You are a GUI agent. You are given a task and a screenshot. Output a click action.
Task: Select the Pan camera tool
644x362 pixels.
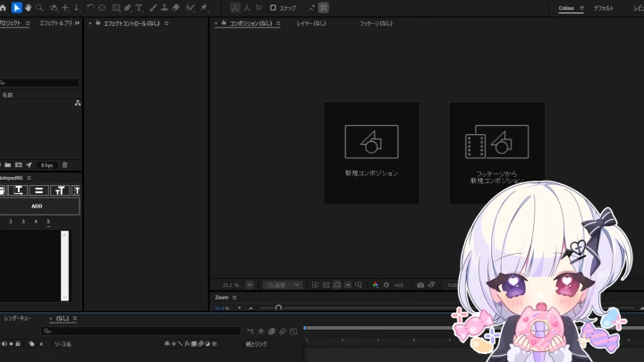(x=65, y=8)
